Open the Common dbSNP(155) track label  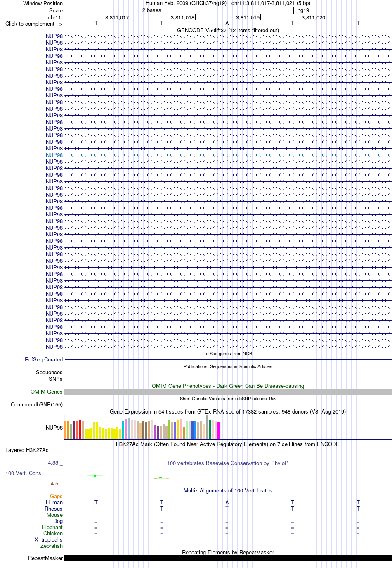click(37, 404)
